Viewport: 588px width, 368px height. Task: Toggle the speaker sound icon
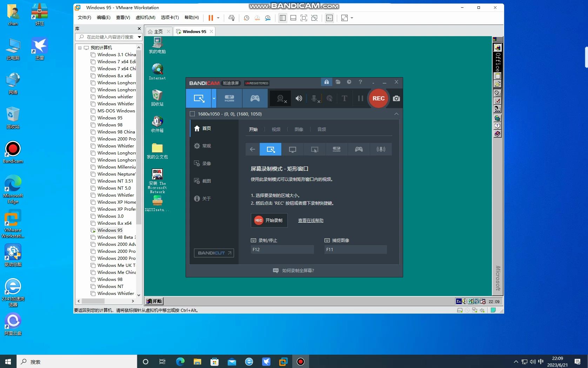pyautogui.click(x=299, y=98)
